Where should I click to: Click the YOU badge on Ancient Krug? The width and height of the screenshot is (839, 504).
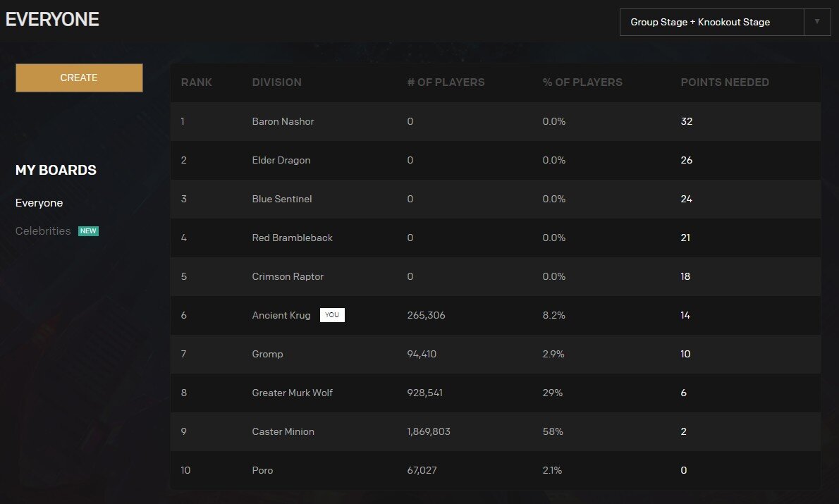click(x=332, y=315)
